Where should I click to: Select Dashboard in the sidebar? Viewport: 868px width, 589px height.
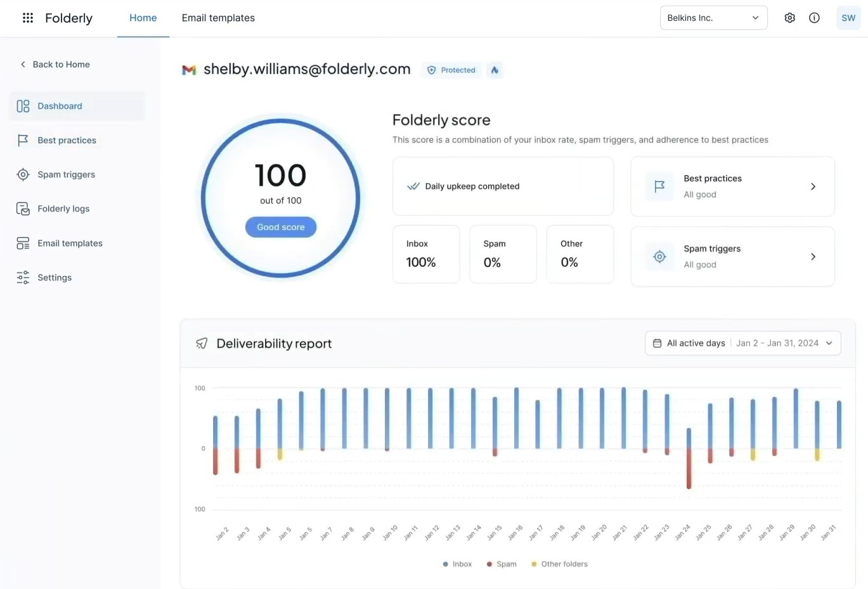click(x=77, y=106)
